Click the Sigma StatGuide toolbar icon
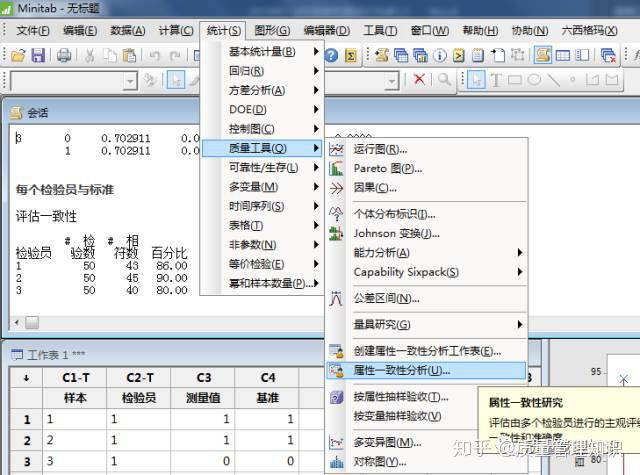 click(x=351, y=55)
